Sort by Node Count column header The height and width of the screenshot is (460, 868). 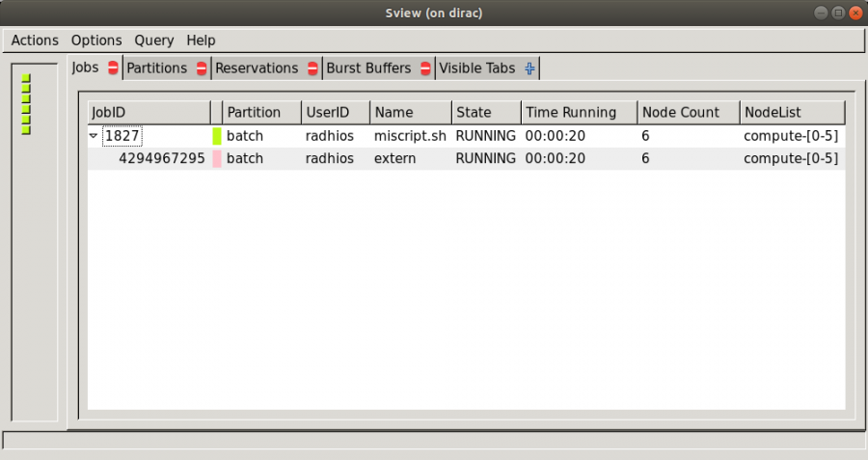pos(689,113)
